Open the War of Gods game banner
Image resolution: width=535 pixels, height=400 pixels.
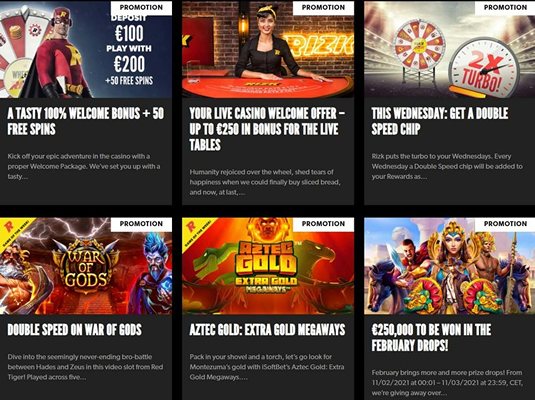[86, 266]
